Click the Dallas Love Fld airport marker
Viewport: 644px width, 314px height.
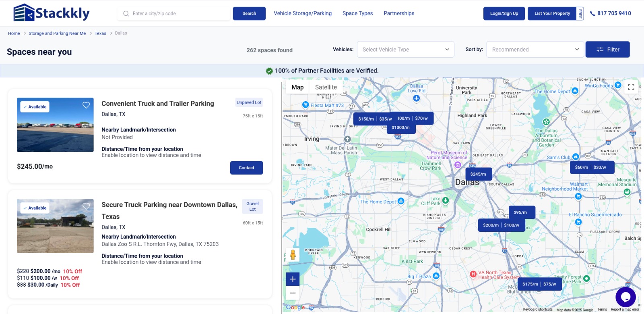(417, 98)
